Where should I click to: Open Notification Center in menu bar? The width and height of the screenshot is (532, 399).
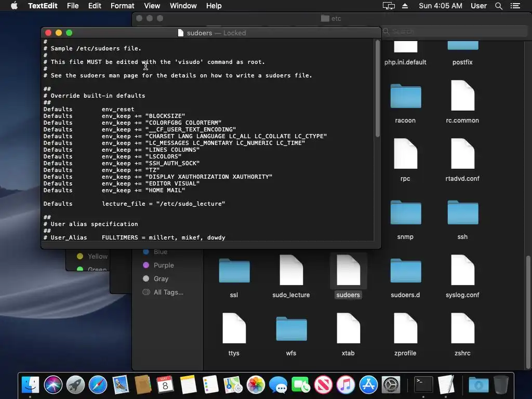point(515,6)
